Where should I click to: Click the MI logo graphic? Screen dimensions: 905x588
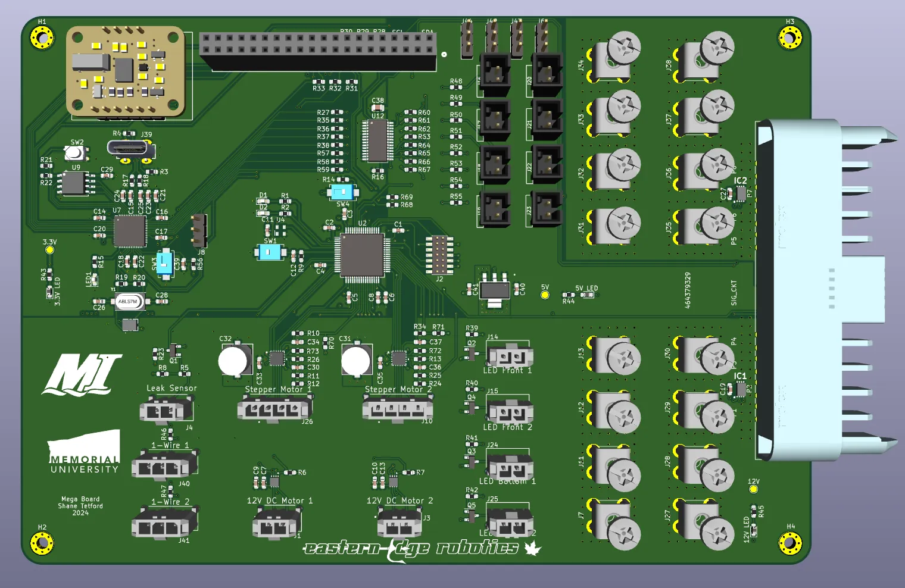click(x=82, y=374)
